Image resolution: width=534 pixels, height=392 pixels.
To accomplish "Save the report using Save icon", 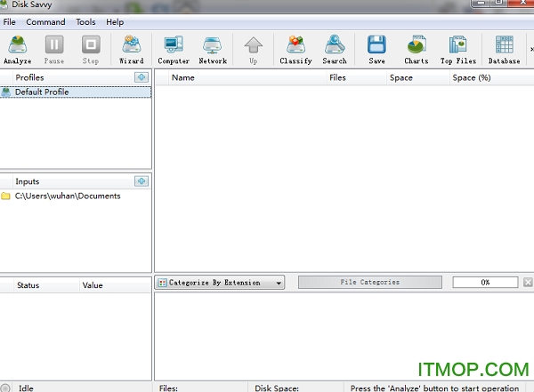I will click(376, 48).
